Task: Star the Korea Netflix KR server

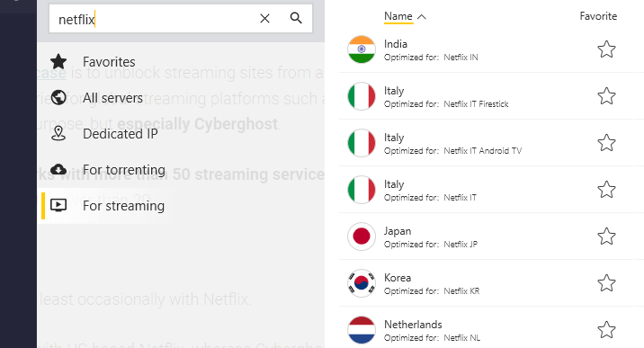Action: (606, 283)
